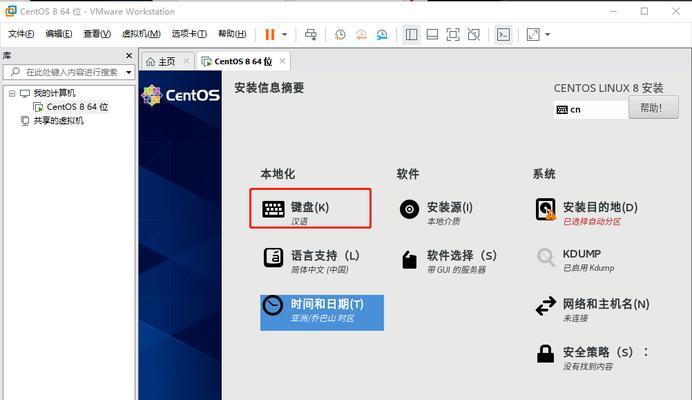Click the cn keyboard layout indicator

(x=590, y=109)
